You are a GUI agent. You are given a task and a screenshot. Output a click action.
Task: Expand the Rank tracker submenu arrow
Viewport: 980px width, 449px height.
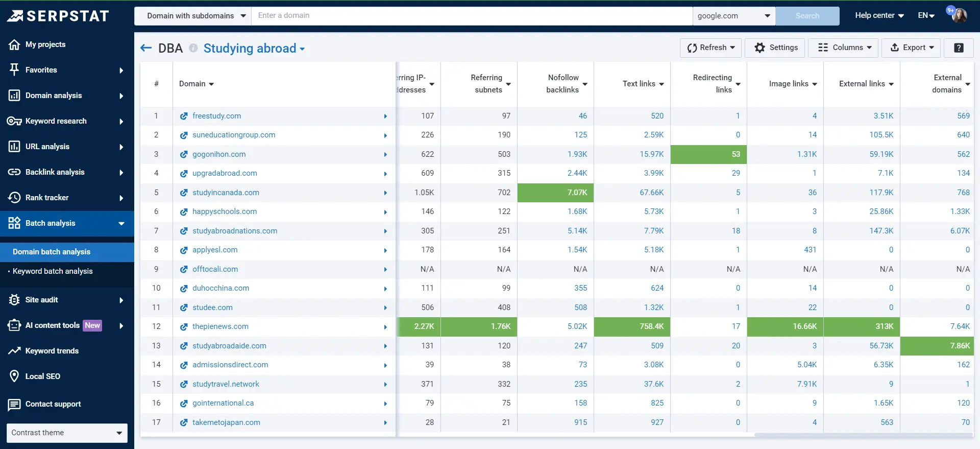coord(121,198)
